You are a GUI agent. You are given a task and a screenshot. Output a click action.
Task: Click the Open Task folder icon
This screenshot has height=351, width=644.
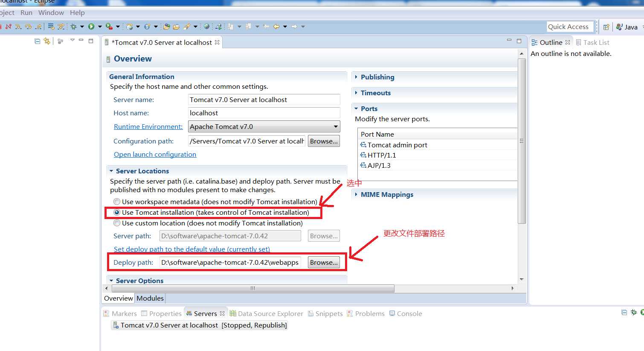tap(176, 26)
